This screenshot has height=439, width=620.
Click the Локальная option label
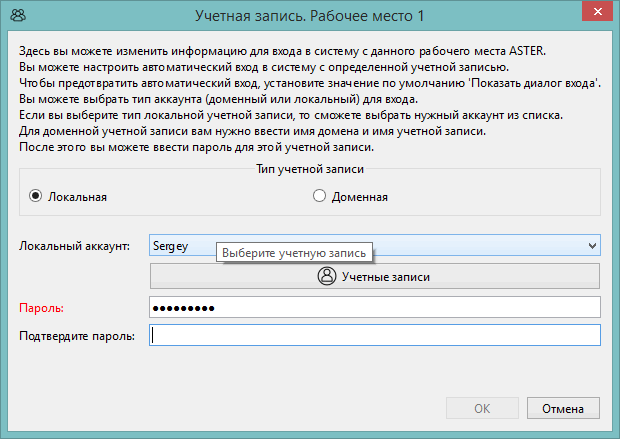pyautogui.click(x=78, y=197)
